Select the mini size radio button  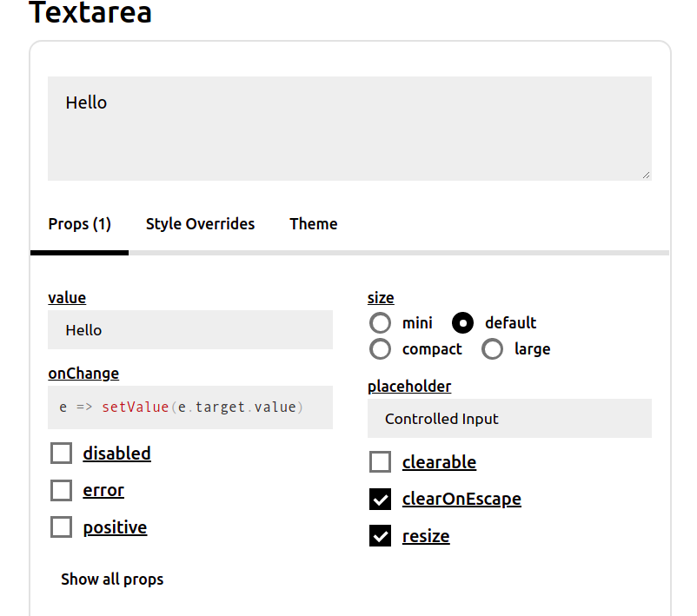380,322
